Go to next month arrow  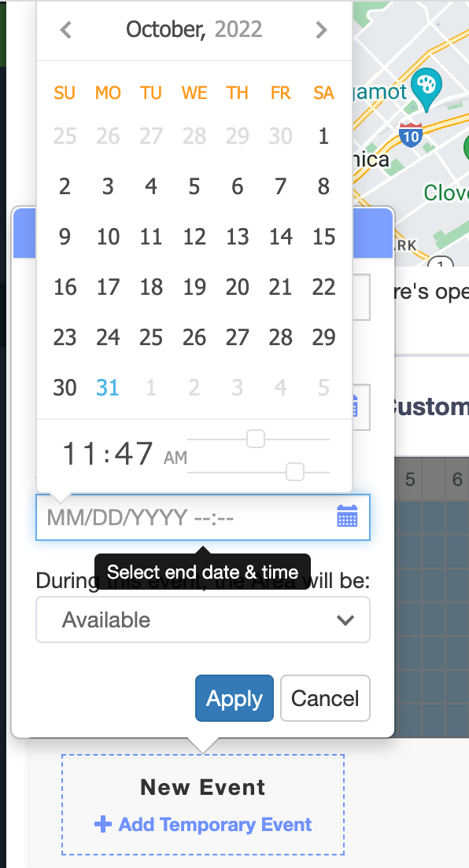(x=321, y=30)
